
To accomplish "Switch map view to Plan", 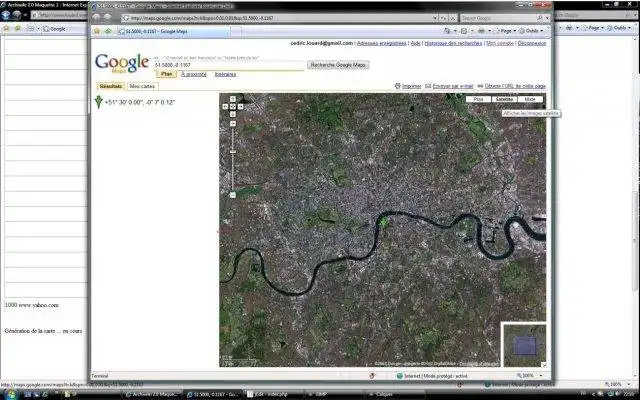I will click(478, 99).
